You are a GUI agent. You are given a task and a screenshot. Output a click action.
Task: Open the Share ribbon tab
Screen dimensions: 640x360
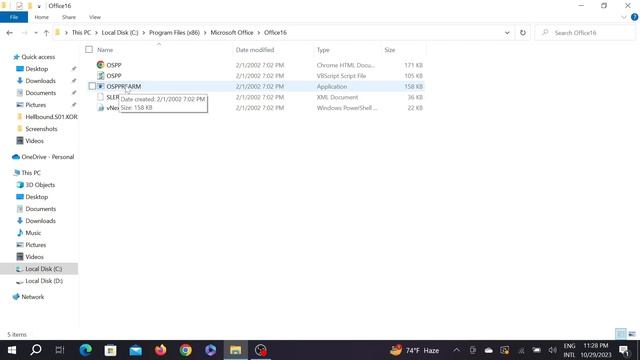[x=69, y=17]
